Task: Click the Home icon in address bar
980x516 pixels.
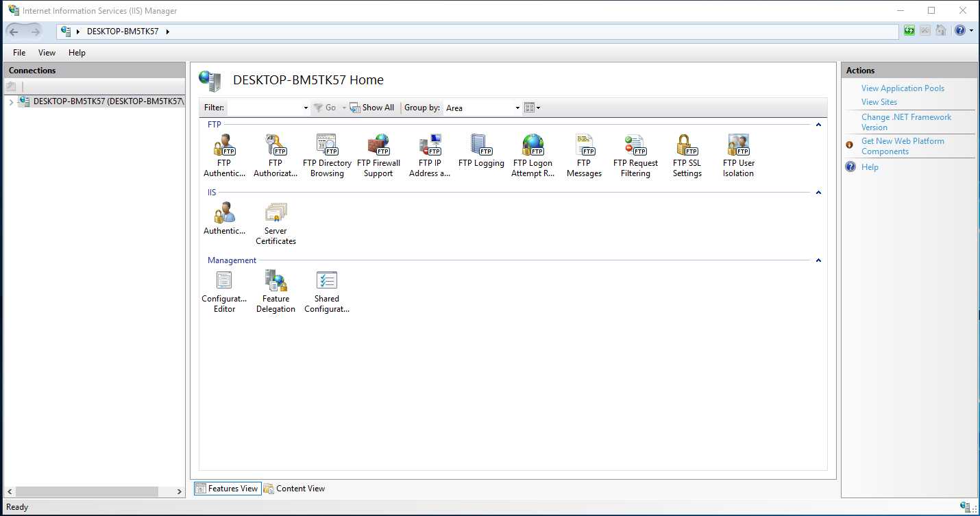Action: (941, 31)
